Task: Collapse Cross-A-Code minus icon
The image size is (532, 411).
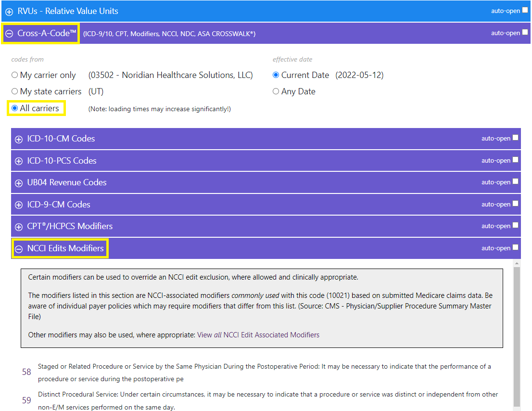Action: [x=9, y=34]
